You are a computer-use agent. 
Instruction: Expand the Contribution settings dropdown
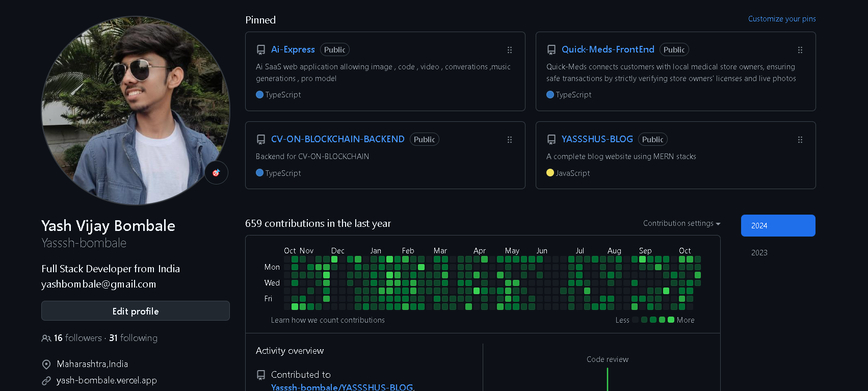[x=681, y=223]
